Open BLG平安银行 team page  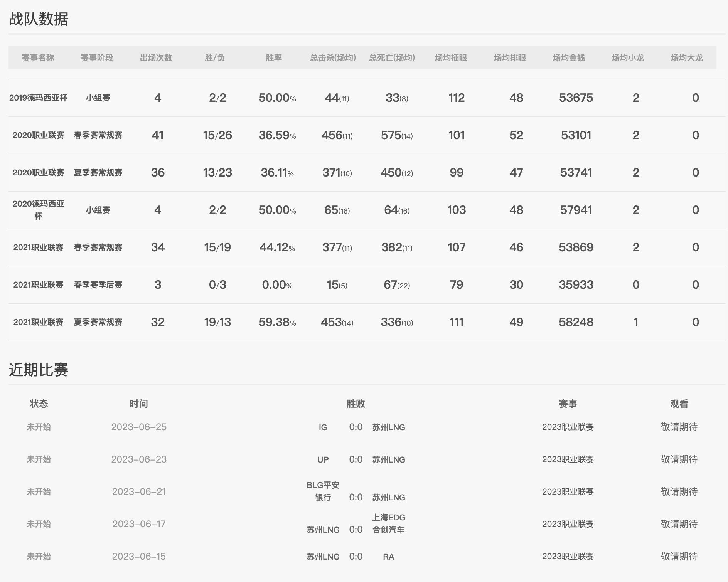[x=323, y=491]
